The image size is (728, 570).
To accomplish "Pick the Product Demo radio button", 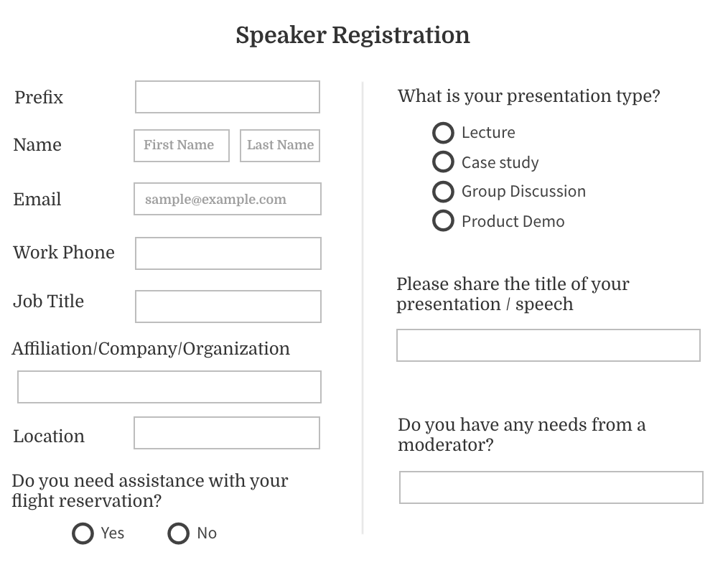I will tap(443, 221).
